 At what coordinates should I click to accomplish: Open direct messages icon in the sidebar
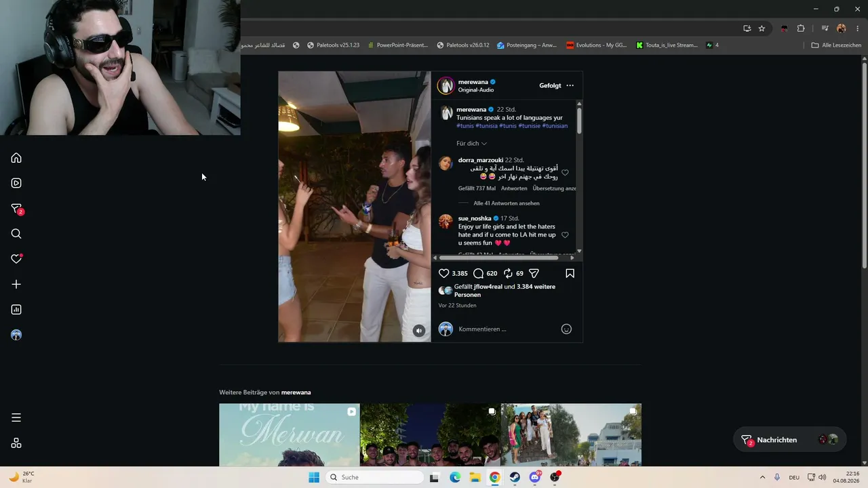pos(17,209)
